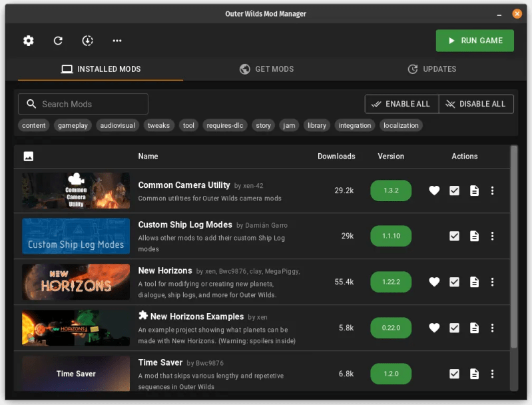
Task: Click version 1.3.2 badge for Common Camera Utility
Action: pos(391,191)
